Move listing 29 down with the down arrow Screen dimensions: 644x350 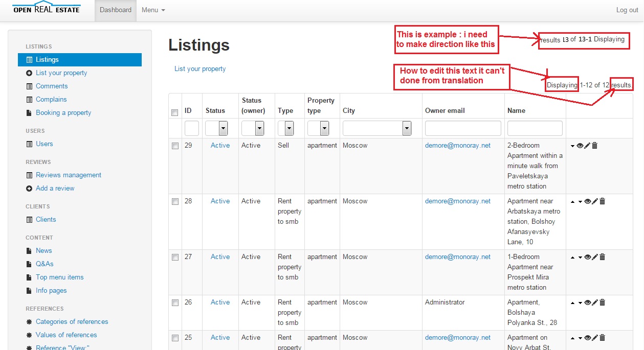click(573, 146)
